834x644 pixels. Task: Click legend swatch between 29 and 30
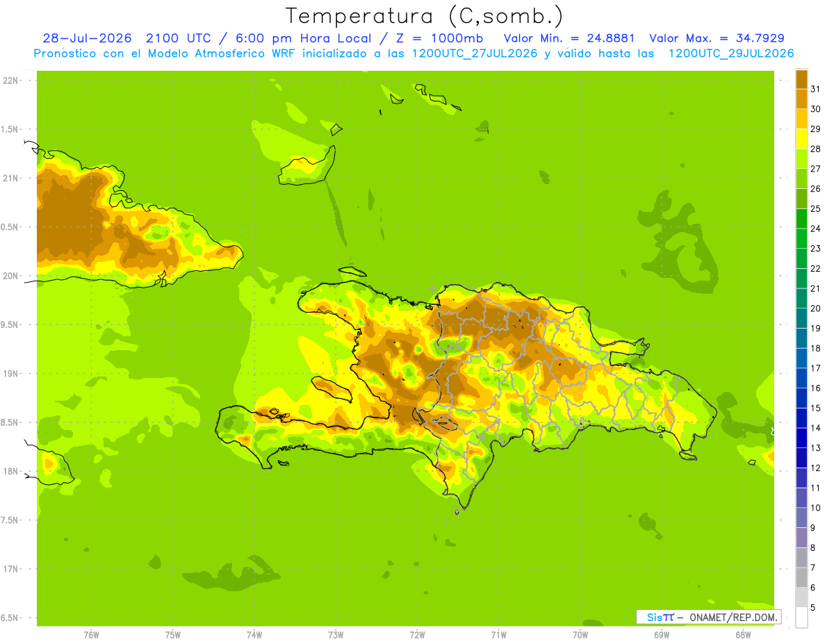(x=801, y=119)
